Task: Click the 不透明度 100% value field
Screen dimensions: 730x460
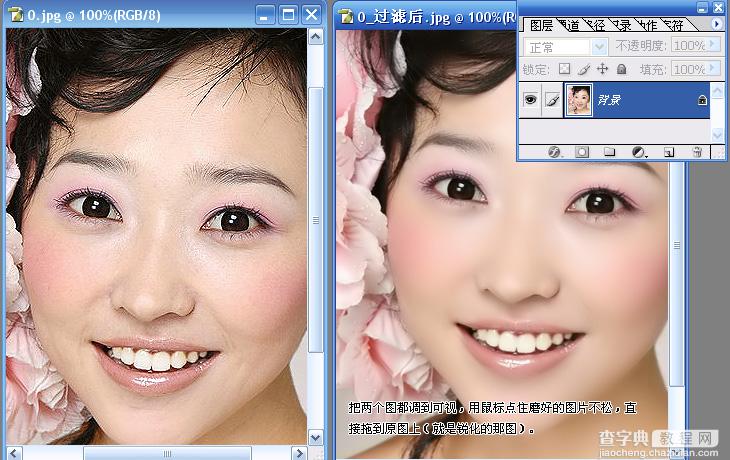Action: pyautogui.click(x=689, y=45)
